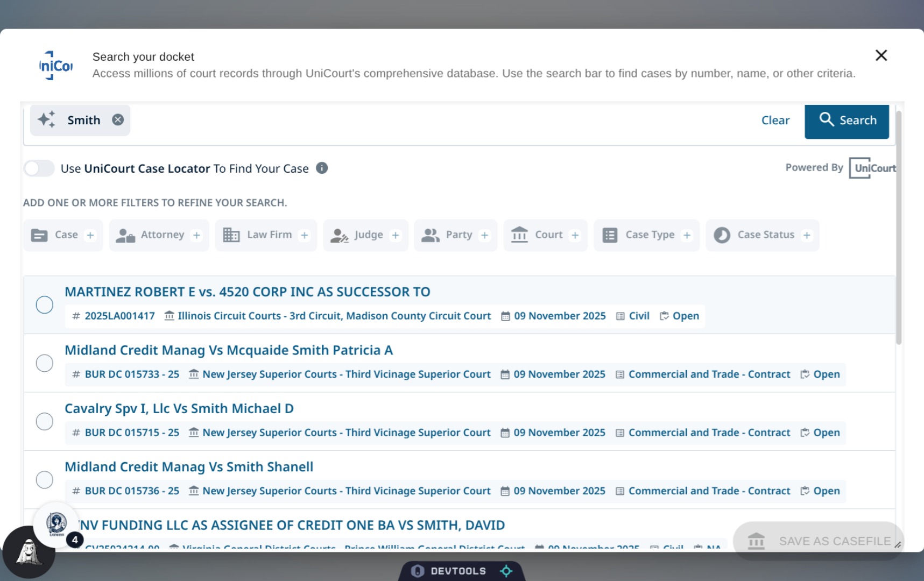
Task: Add a Case filter with plus
Action: (90, 235)
